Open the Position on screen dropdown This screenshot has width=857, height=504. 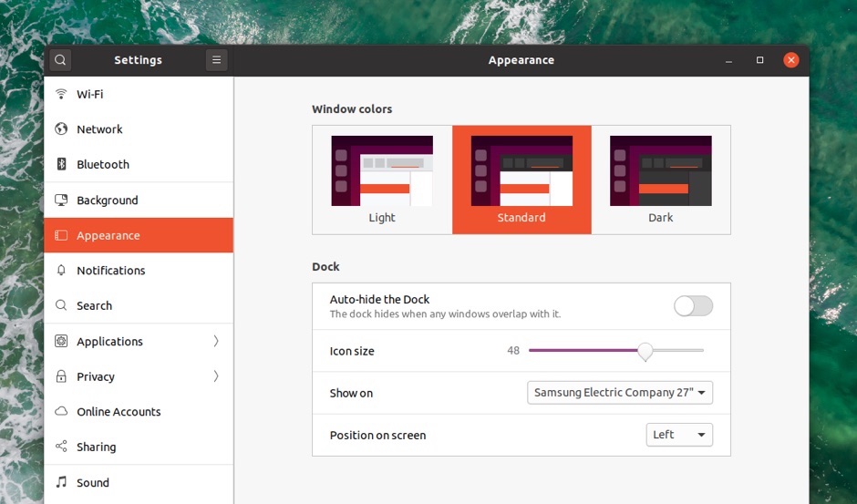pyautogui.click(x=679, y=435)
